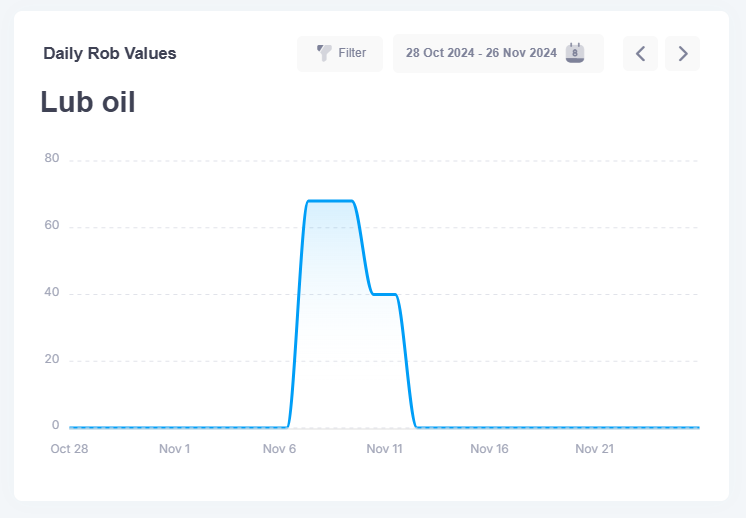Click the funnel icon in the Filter button
The height and width of the screenshot is (518, 746).
point(324,53)
